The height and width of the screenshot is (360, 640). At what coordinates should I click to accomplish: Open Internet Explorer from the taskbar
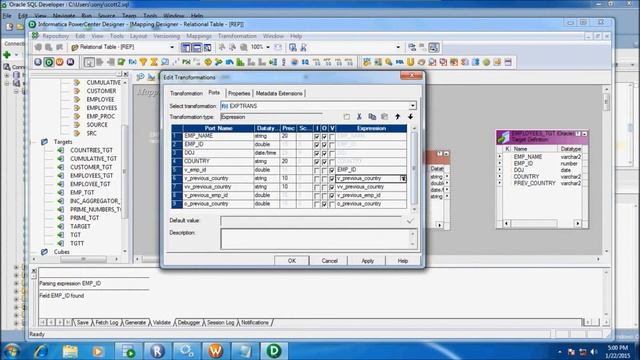click(41, 351)
